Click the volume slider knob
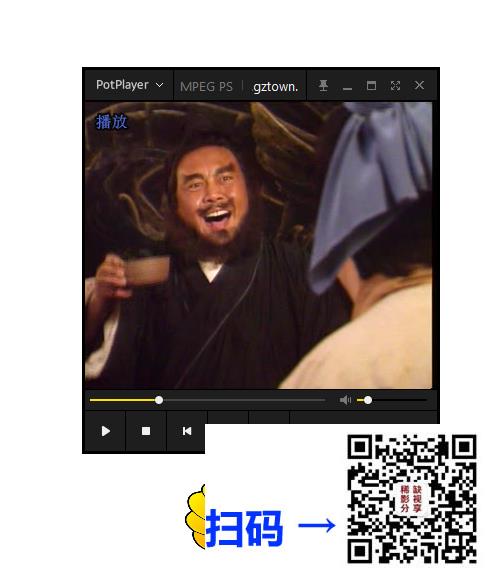This screenshot has height=574, width=487. (x=368, y=400)
